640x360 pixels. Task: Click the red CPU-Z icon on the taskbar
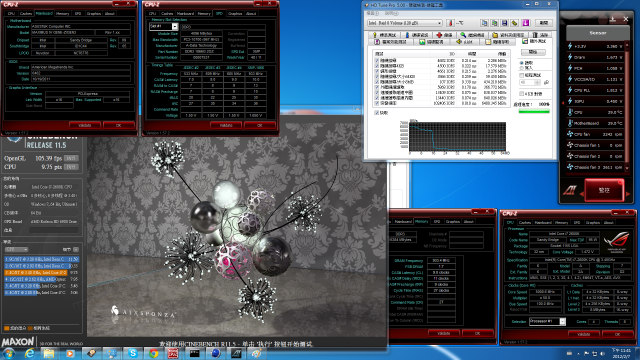pos(173,353)
